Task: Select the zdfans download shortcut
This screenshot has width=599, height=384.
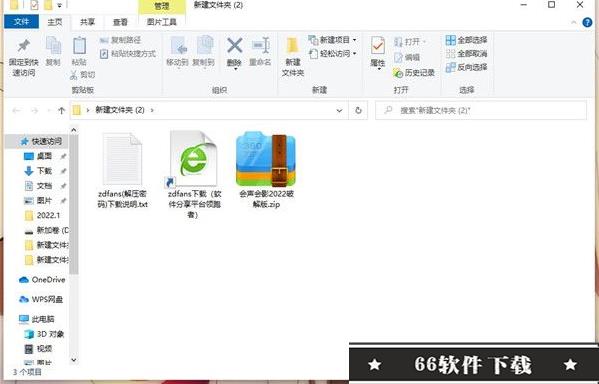Action: coord(193,175)
